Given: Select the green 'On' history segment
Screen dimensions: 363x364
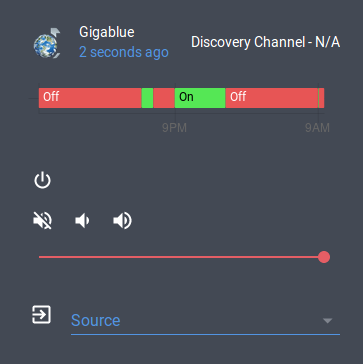Looking at the screenshot, I should click(x=200, y=98).
